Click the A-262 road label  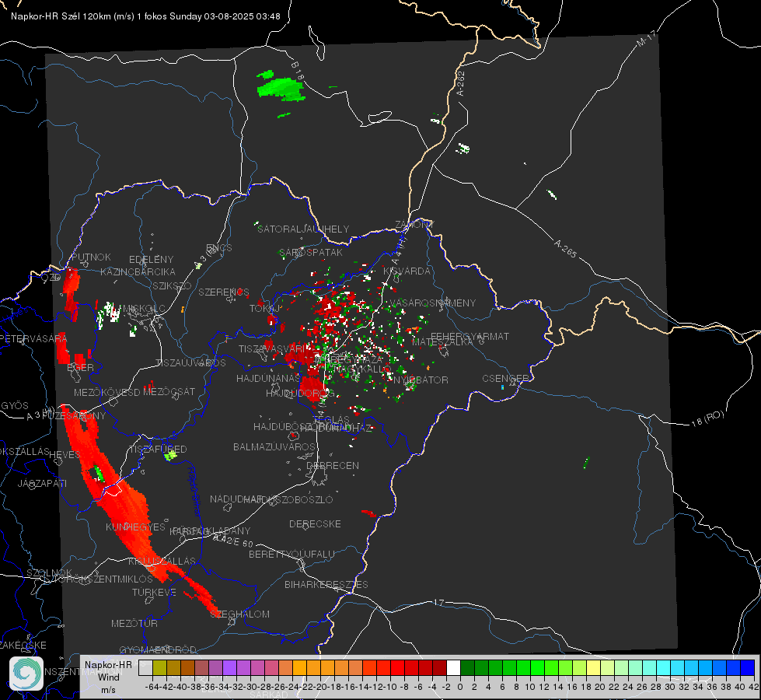click(461, 83)
